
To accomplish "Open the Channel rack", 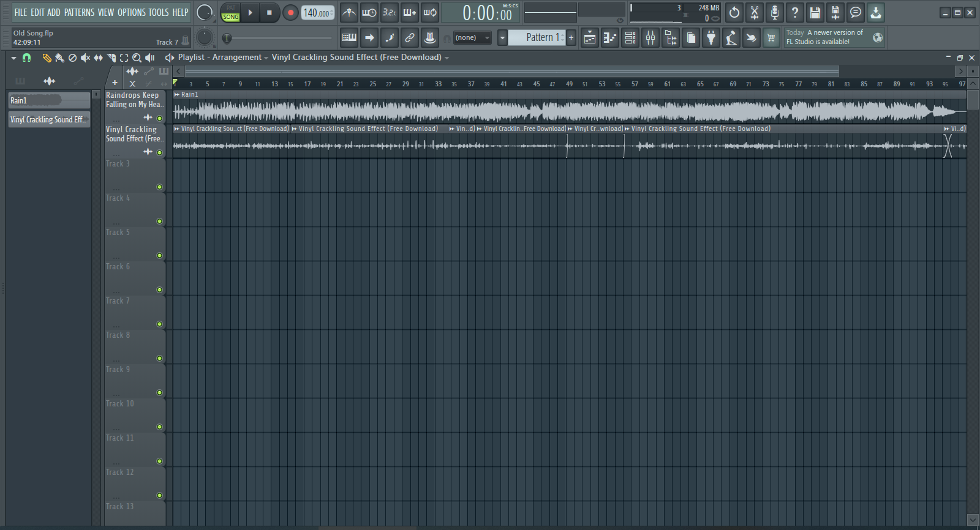I will click(630, 38).
